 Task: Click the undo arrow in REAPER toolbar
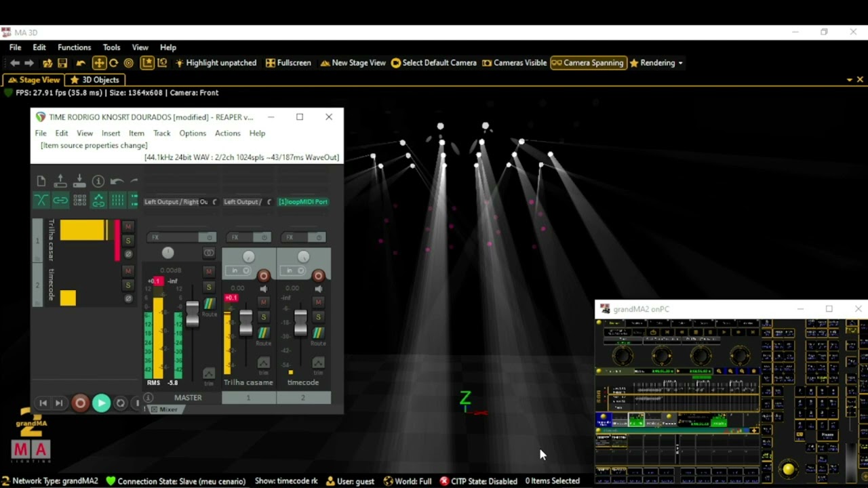116,181
